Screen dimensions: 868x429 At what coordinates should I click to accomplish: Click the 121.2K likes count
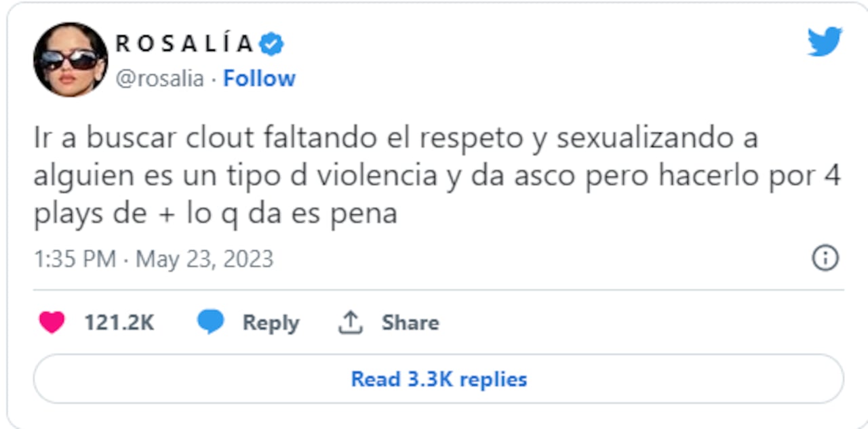coord(119,323)
